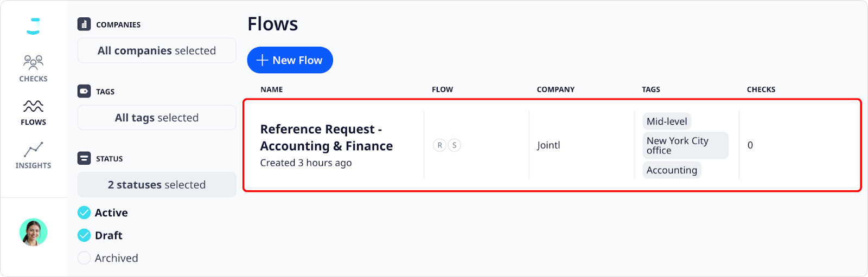Click the New York City office tag
Screen dimensions: 868x277
click(x=686, y=145)
